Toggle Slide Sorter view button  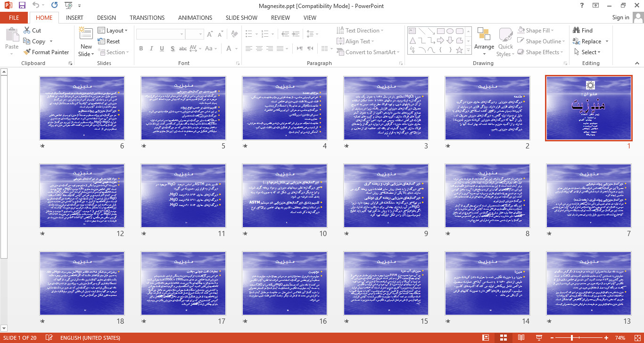point(503,338)
